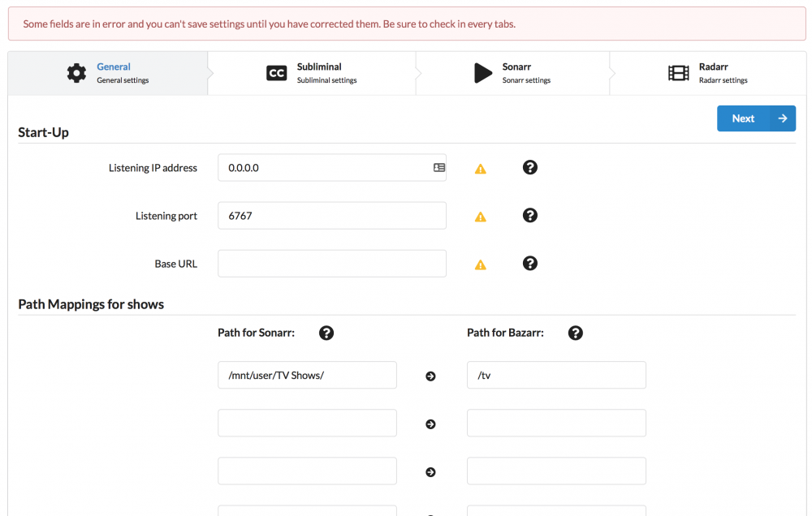Open the Sonarr settings tab

tap(512, 73)
